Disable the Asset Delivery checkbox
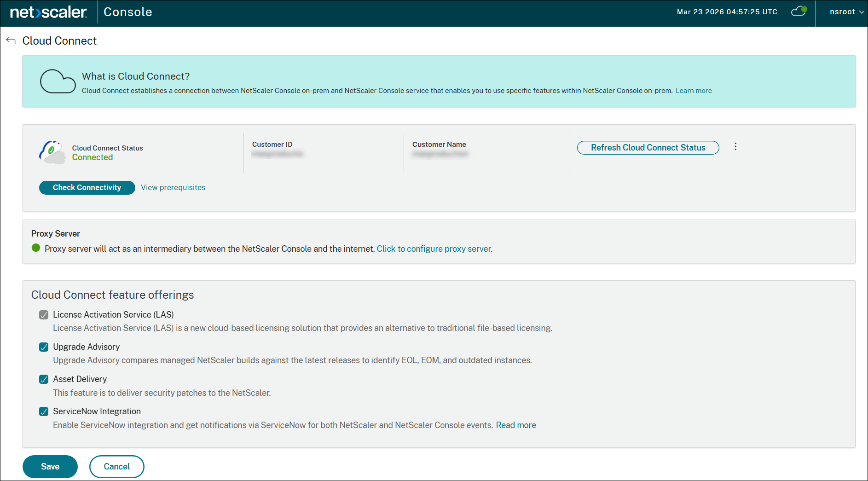Screen dimensions: 868x481 tap(44, 379)
